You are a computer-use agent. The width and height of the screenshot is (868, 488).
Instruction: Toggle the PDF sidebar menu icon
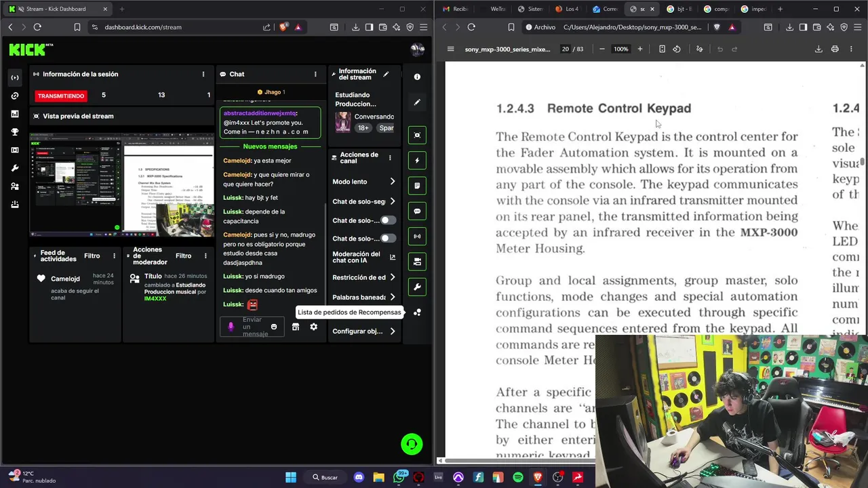(x=450, y=49)
